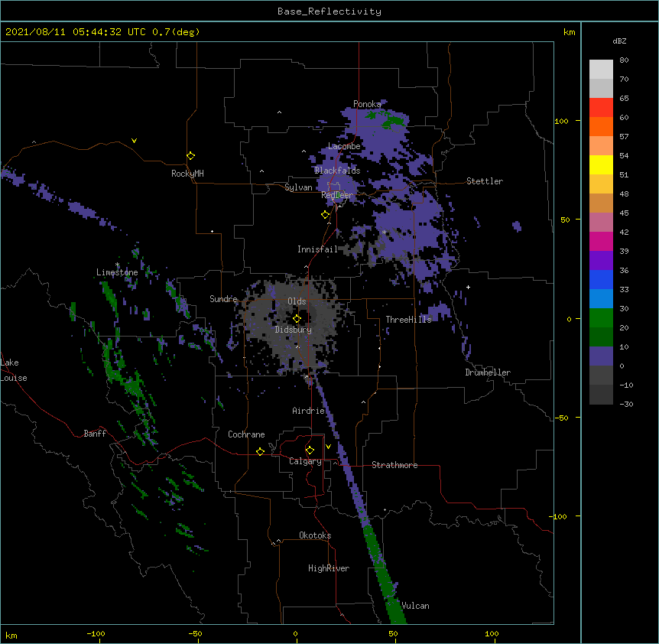Click the Okotoks town label
The image size is (659, 644).
[315, 535]
